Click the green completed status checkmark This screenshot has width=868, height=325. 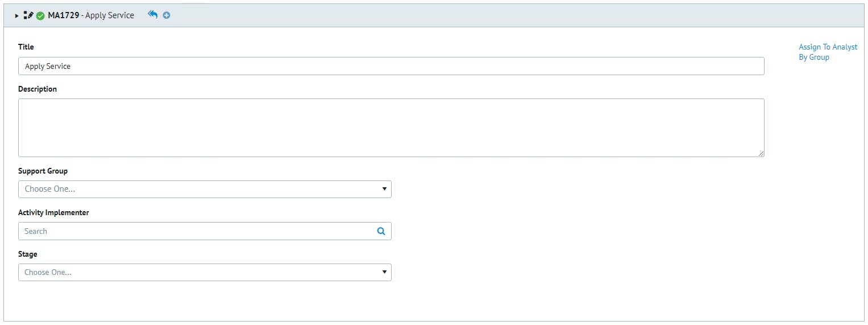(40, 16)
